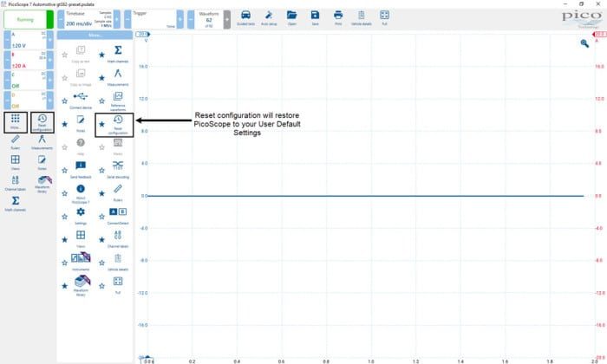Viewport: 607px width, 364px height.
Task: Open Channel labels in the More panel
Action: 118,239
